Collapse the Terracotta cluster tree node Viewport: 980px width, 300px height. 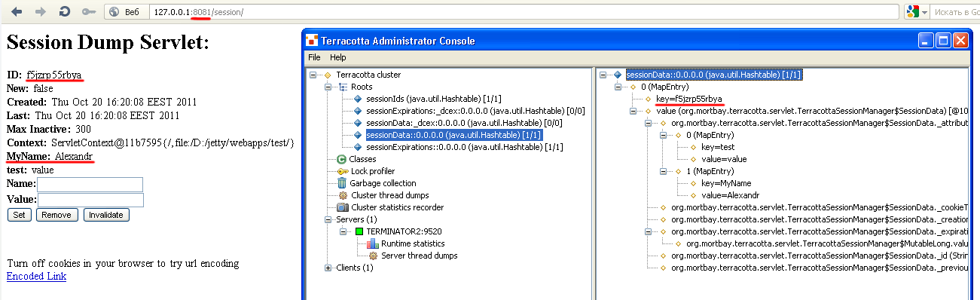click(313, 75)
